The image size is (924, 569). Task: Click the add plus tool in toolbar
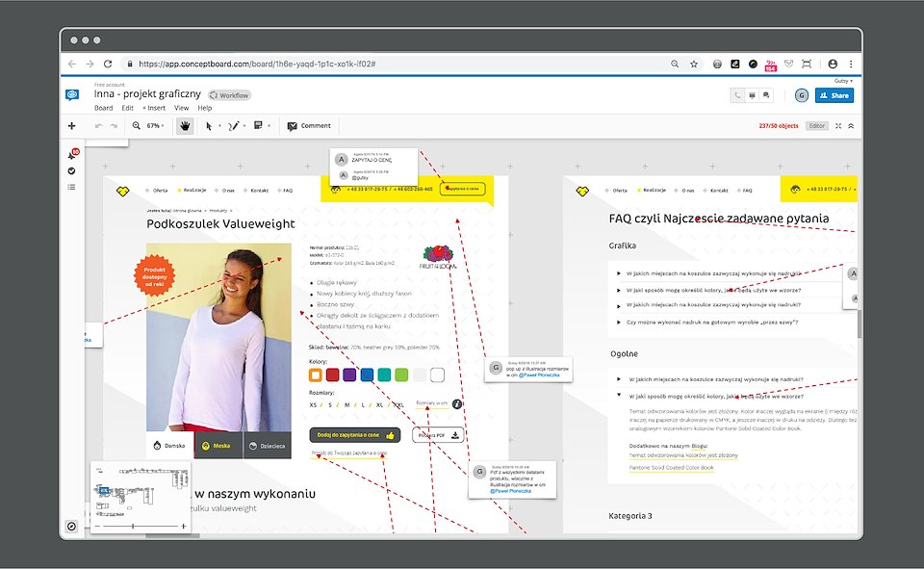72,125
